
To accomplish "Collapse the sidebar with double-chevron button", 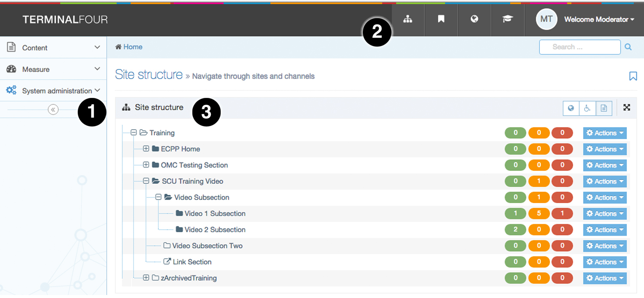I will coord(53,110).
